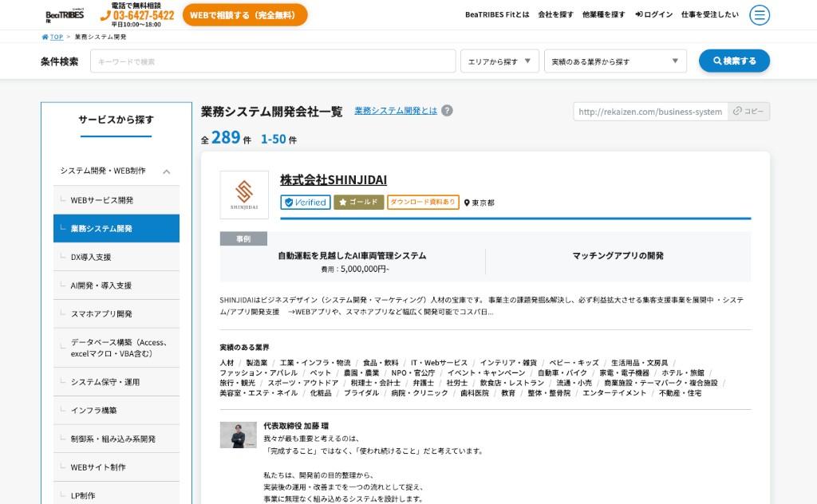The image size is (817, 504).
Task: Click the keyword search input field
Action: (x=271, y=61)
